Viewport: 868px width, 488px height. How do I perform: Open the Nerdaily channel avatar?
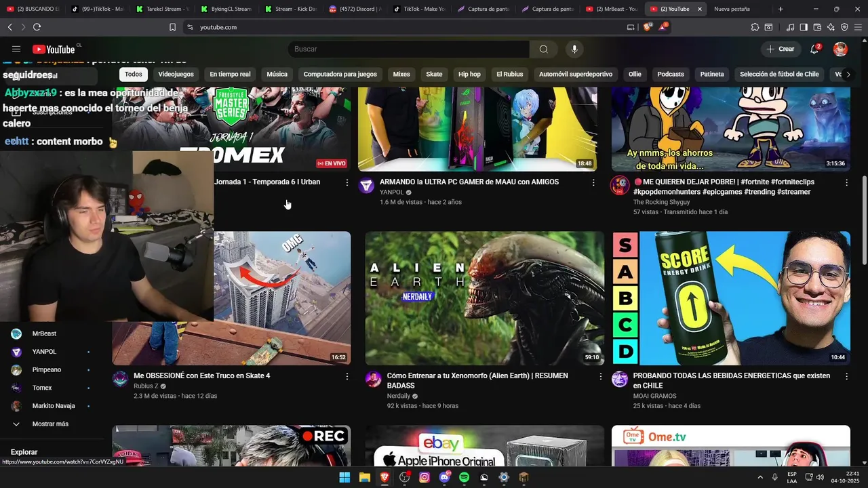click(374, 380)
